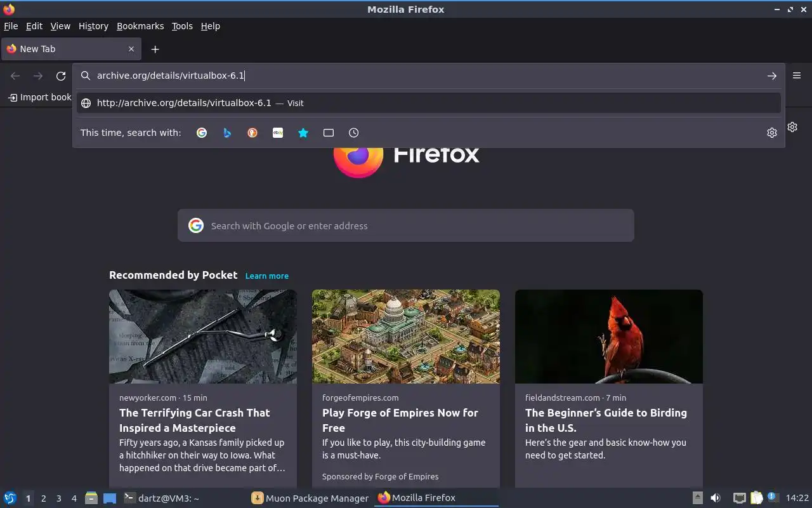Open the Help menu

pyautogui.click(x=211, y=26)
